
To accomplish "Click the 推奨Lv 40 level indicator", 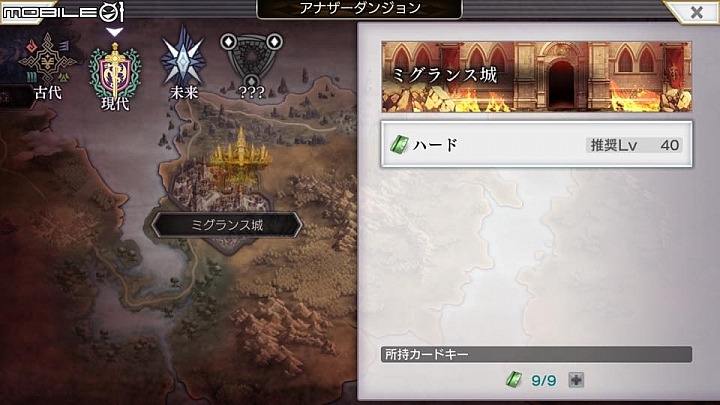I will (x=634, y=145).
